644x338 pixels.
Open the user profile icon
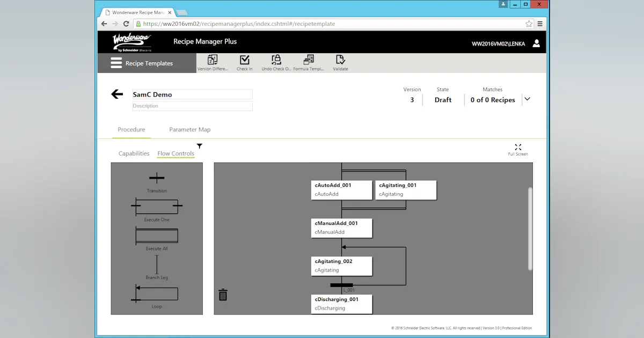[x=536, y=43]
